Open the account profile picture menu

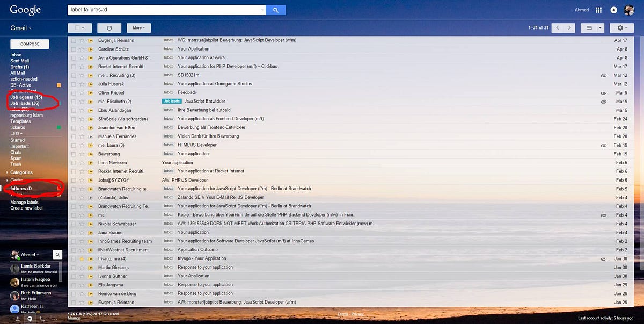click(629, 10)
